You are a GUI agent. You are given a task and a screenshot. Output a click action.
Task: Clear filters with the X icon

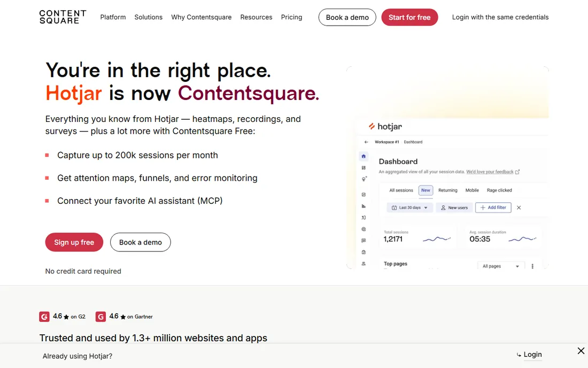point(519,208)
